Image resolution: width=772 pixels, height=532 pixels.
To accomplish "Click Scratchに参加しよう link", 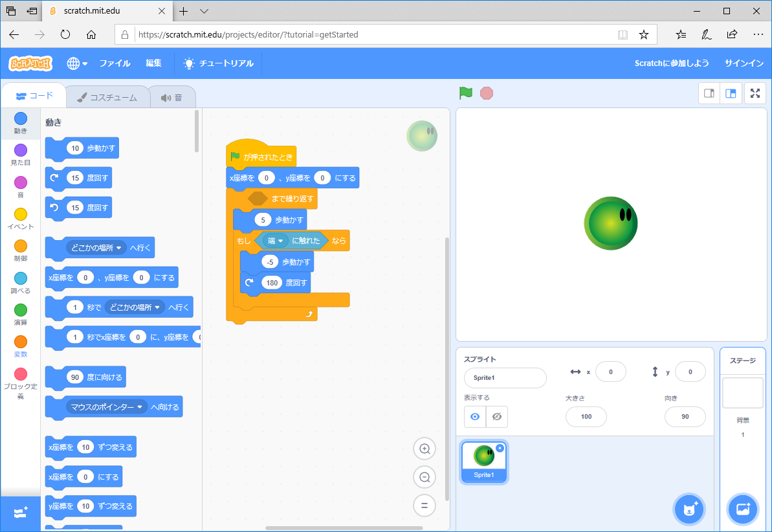I will (x=672, y=63).
